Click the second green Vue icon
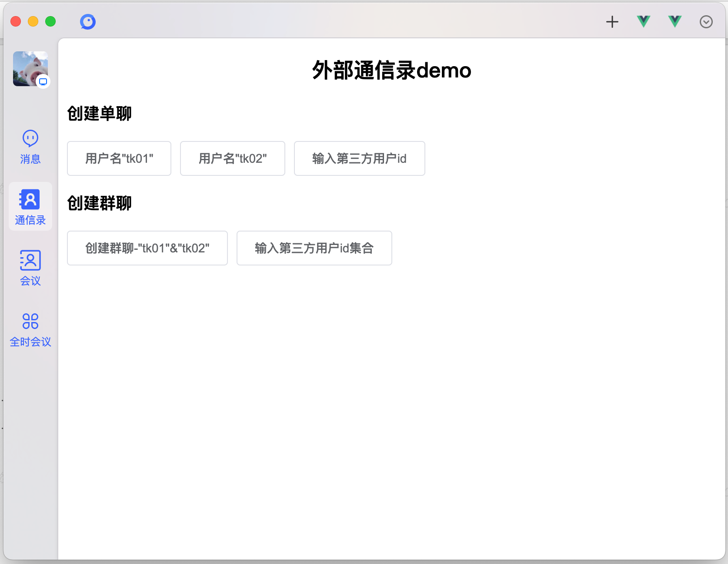The image size is (728, 564). point(675,21)
